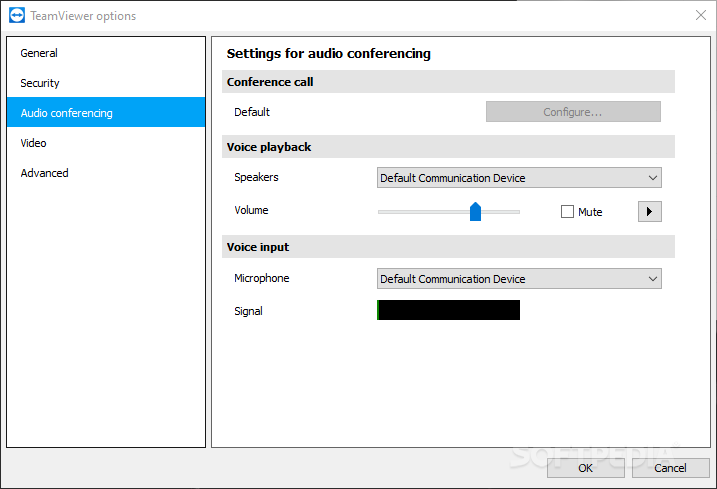
Task: Enable the Mute checkbox
Action: point(567,211)
